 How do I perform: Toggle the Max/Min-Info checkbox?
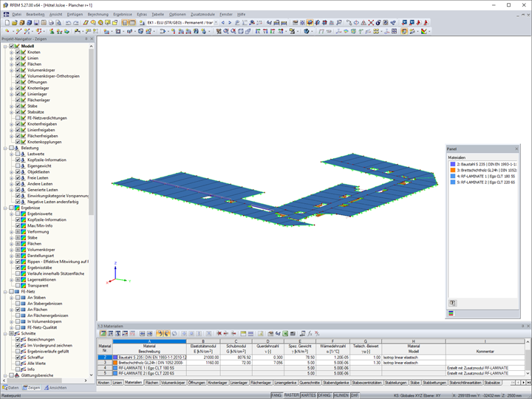18,225
